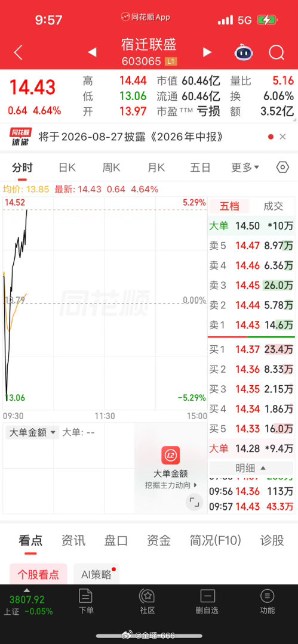Viewport: 298px width, 644px height.
Task: Open 挖掘主力动向 L2 link
Action: tap(171, 485)
